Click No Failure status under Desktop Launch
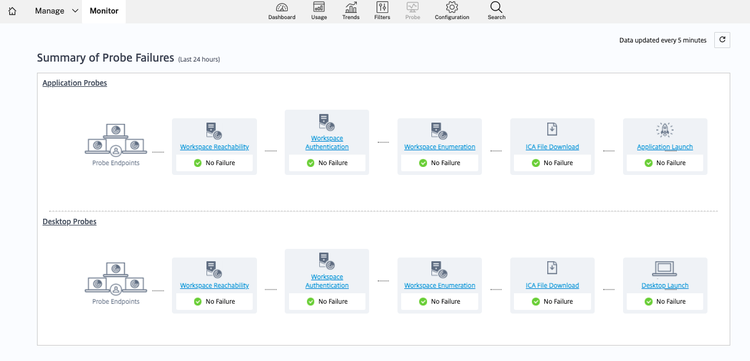Viewport: 750px width, 361px height. point(665,302)
